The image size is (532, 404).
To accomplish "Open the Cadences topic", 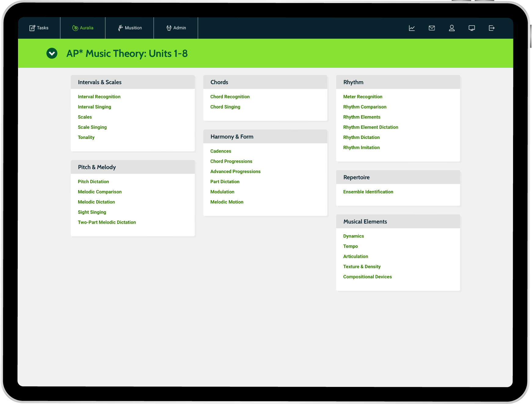I will (x=220, y=151).
